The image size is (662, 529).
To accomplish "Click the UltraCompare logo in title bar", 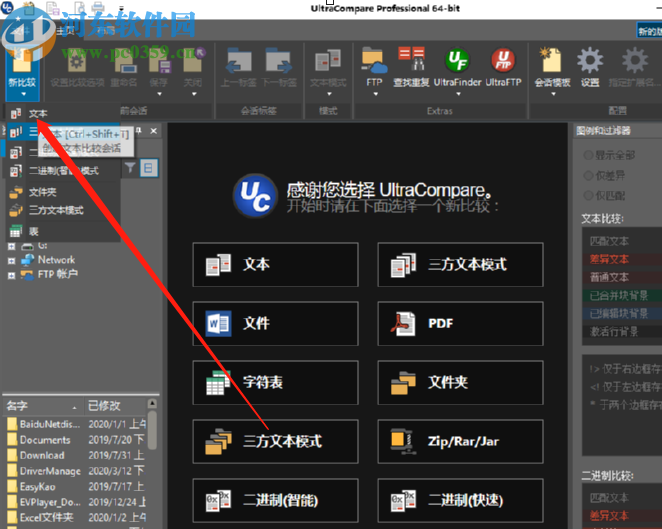I will (7, 7).
